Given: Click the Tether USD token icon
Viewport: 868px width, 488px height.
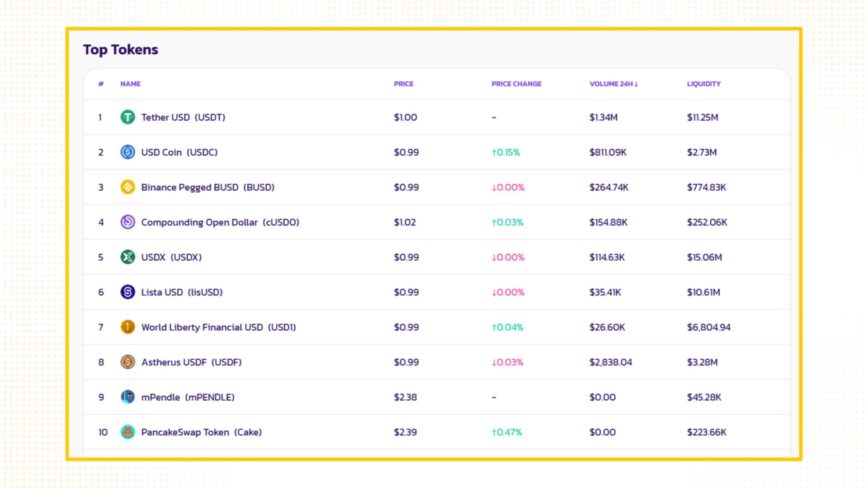Looking at the screenshot, I should click(127, 117).
